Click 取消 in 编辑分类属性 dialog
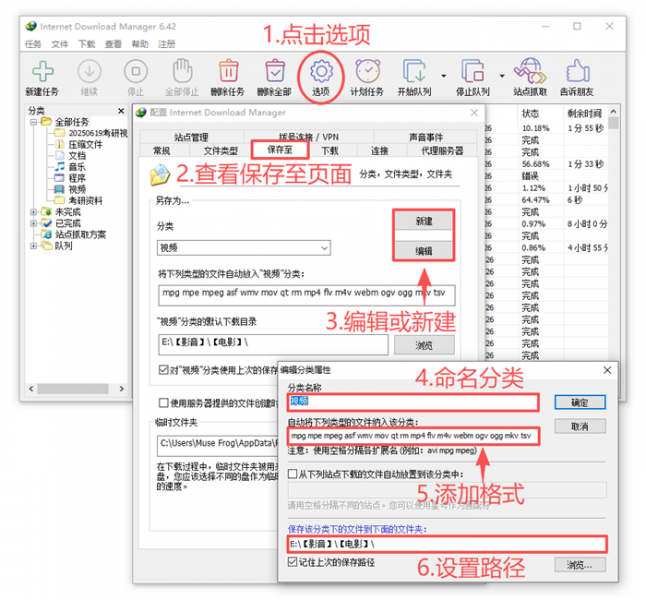 tap(580, 426)
